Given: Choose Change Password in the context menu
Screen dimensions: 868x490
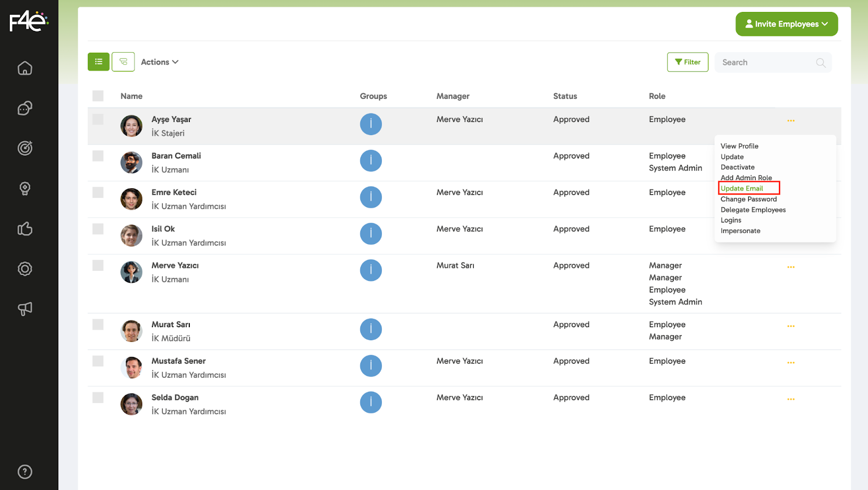Looking at the screenshot, I should point(748,199).
